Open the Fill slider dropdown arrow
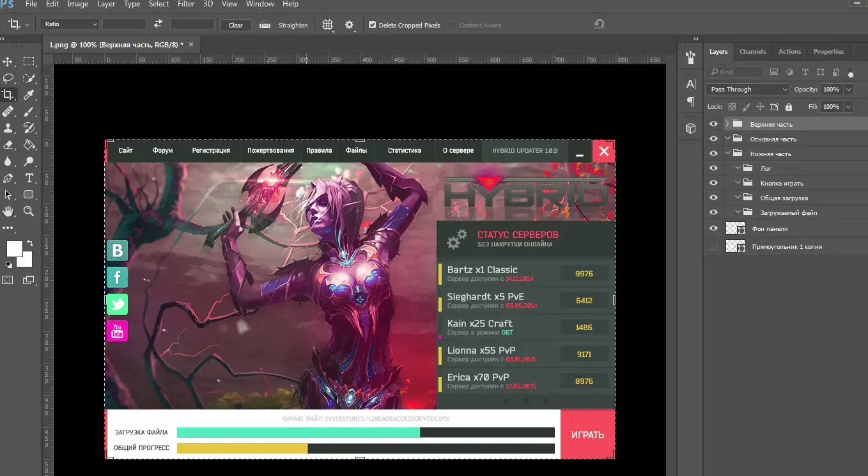This screenshot has height=476, width=868. [x=848, y=107]
